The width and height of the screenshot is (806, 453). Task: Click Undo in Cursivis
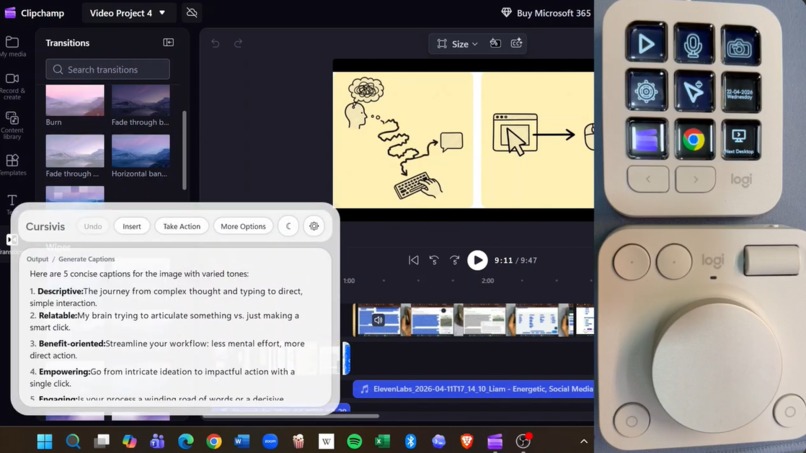click(93, 226)
